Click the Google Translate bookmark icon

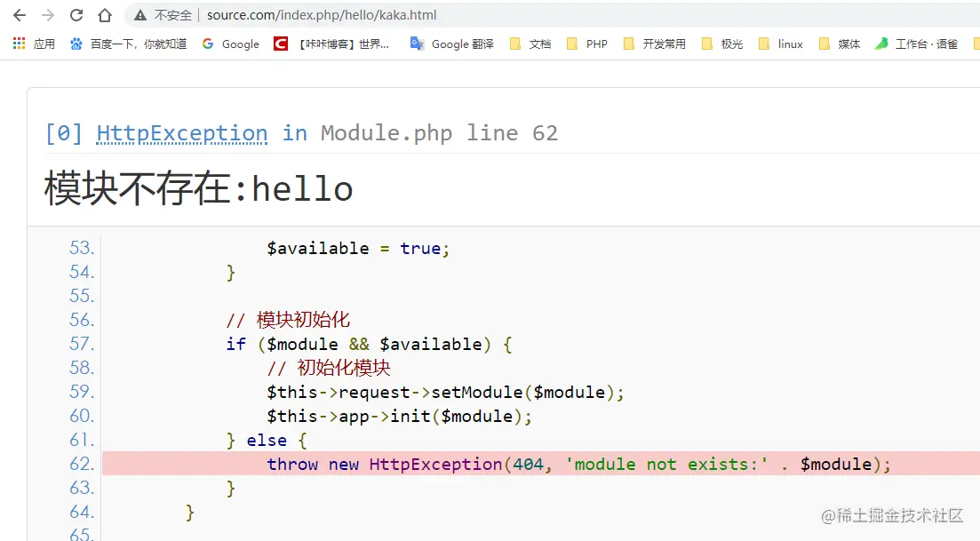tap(417, 44)
